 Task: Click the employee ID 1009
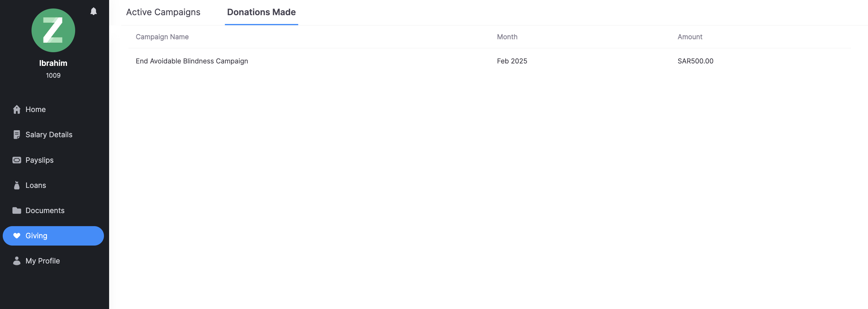tap(53, 76)
